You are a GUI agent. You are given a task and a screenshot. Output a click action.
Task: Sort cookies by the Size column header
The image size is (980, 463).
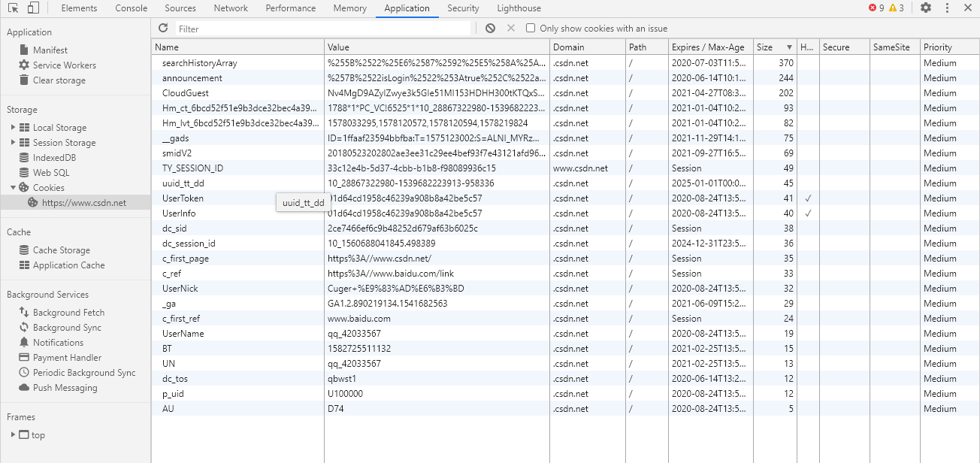775,47
